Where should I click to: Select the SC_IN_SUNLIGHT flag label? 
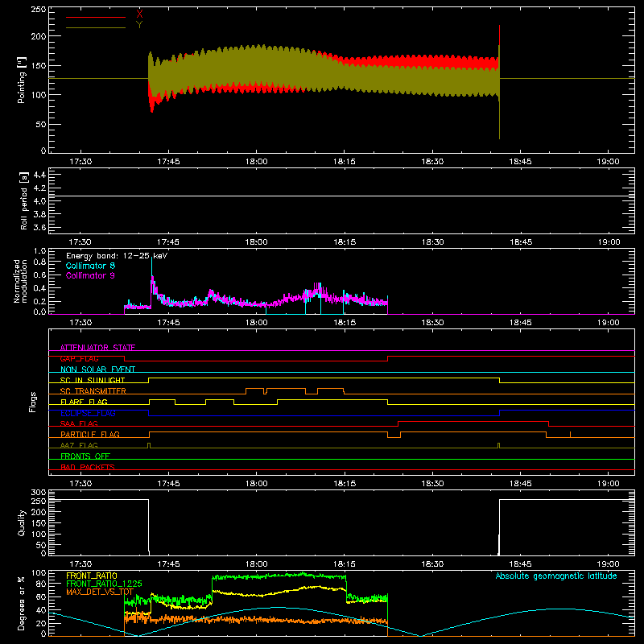click(x=93, y=380)
